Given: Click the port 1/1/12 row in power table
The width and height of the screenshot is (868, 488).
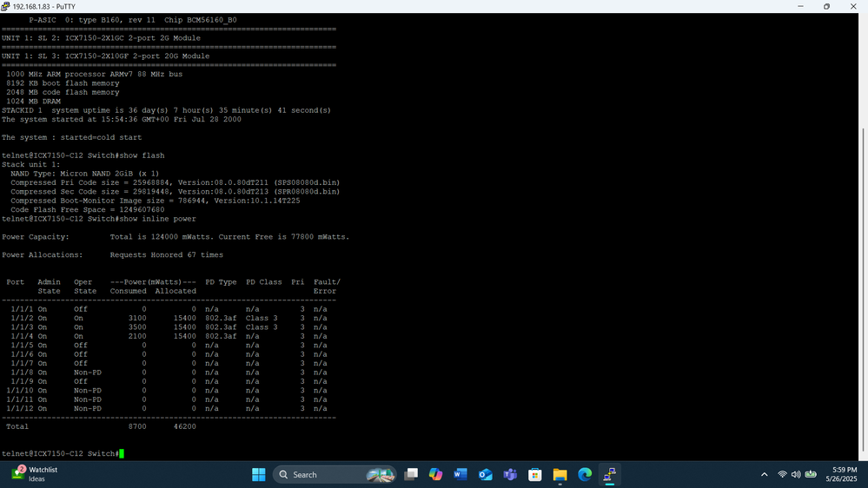Looking at the screenshot, I should tap(167, 409).
